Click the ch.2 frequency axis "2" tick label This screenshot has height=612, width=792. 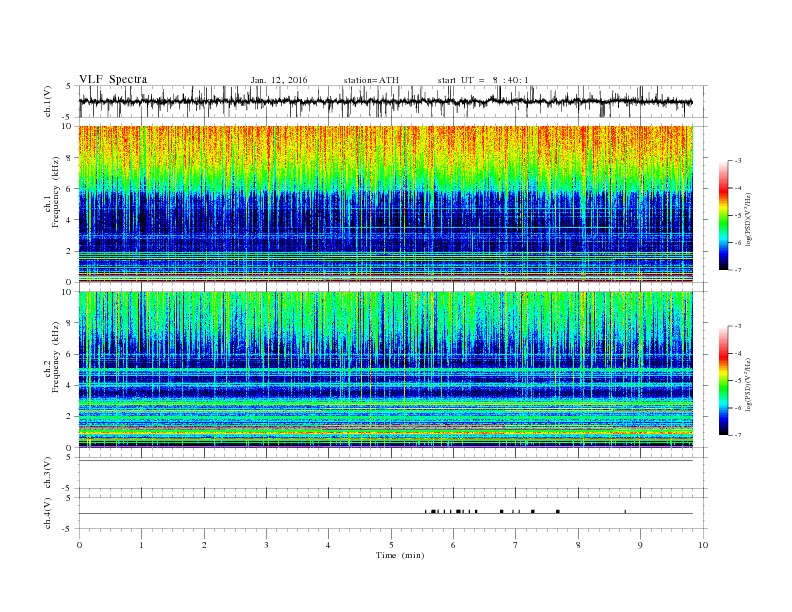(70, 416)
